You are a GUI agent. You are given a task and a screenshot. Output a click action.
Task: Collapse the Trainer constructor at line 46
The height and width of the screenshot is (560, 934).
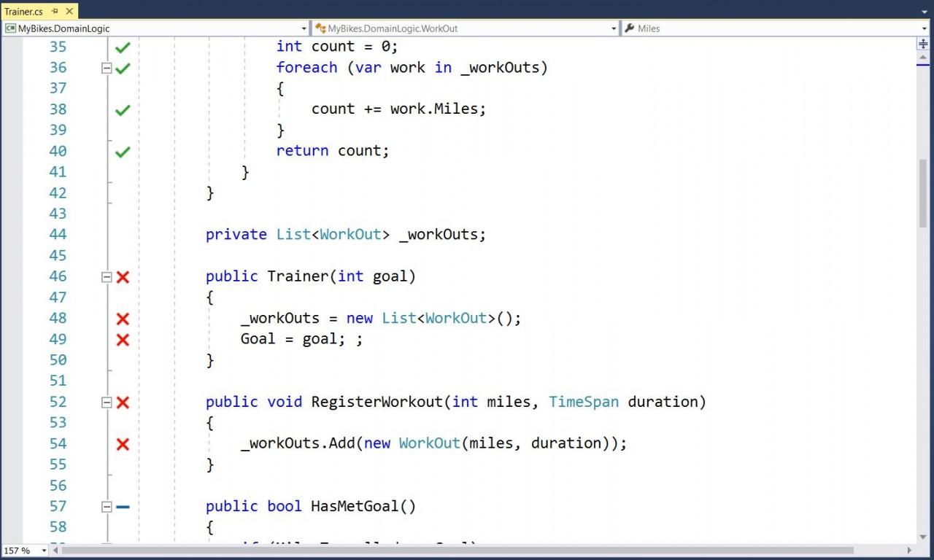107,276
